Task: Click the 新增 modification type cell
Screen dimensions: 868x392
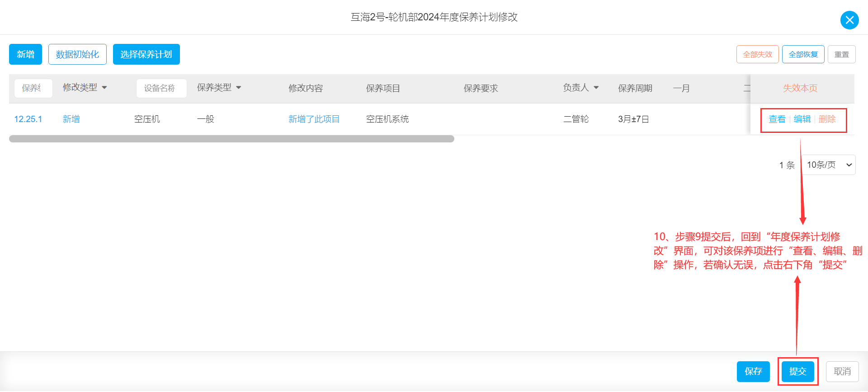Action: (x=71, y=119)
